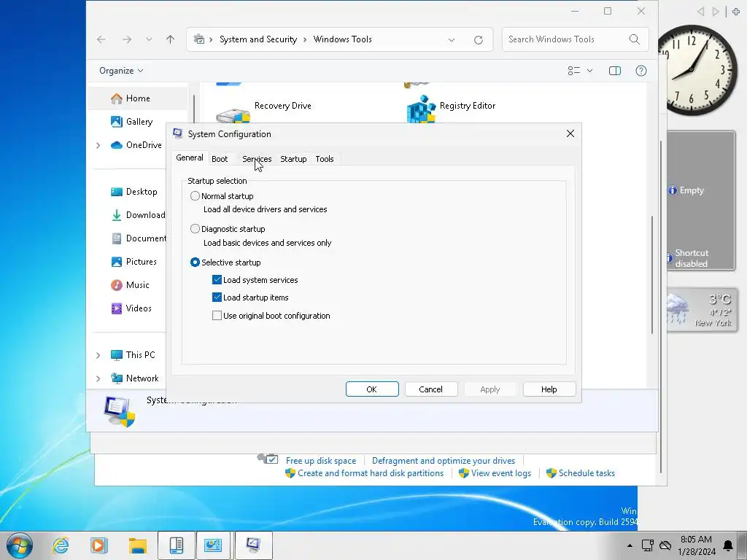Image resolution: width=747 pixels, height=560 pixels.
Task: Check Use original boot configuration
Action: [217, 316]
